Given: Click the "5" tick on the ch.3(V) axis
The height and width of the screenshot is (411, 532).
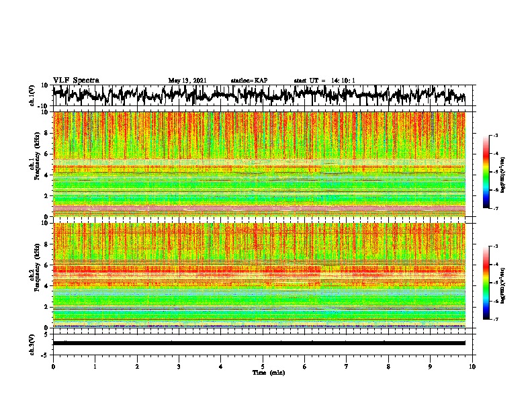Looking at the screenshot, I should [x=47, y=334].
